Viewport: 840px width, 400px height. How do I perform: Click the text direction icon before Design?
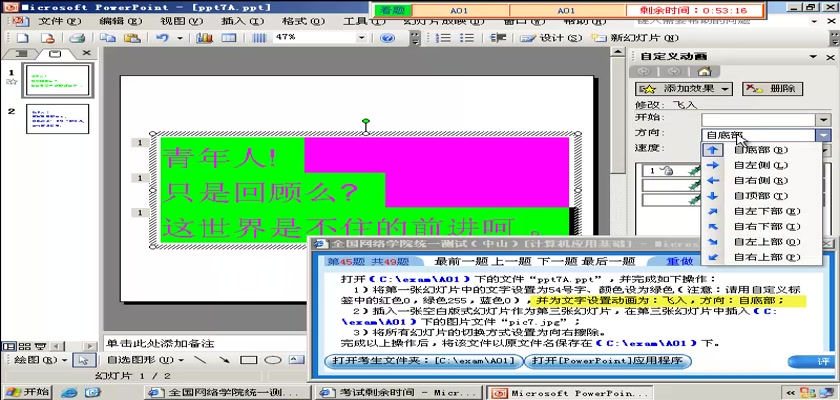[498, 37]
